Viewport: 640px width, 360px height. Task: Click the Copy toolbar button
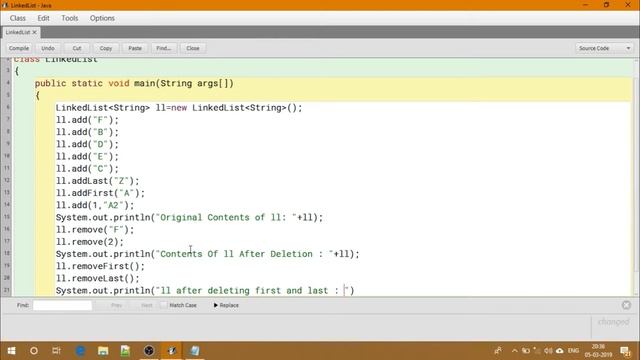pyautogui.click(x=106, y=48)
